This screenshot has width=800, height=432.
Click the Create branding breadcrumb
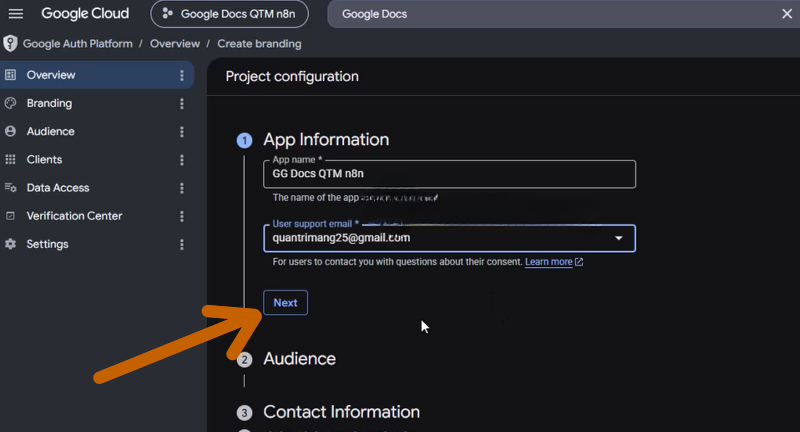pyautogui.click(x=259, y=44)
